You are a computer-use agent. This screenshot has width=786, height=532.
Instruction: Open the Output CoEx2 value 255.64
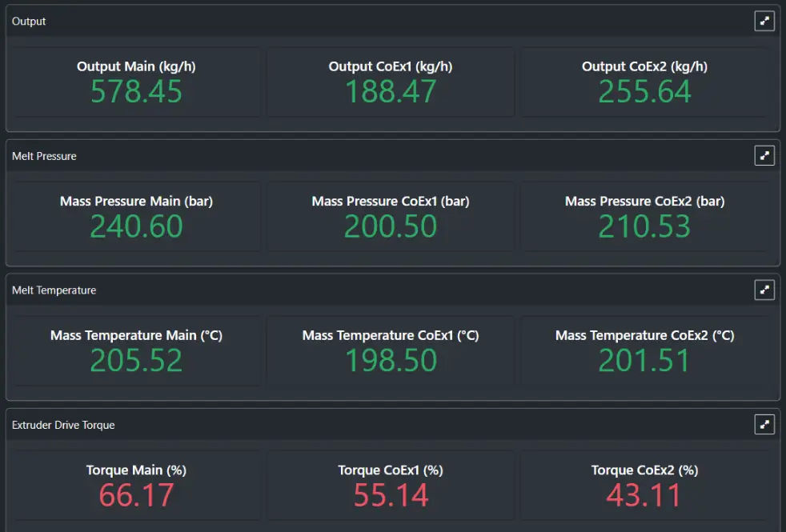[644, 92]
